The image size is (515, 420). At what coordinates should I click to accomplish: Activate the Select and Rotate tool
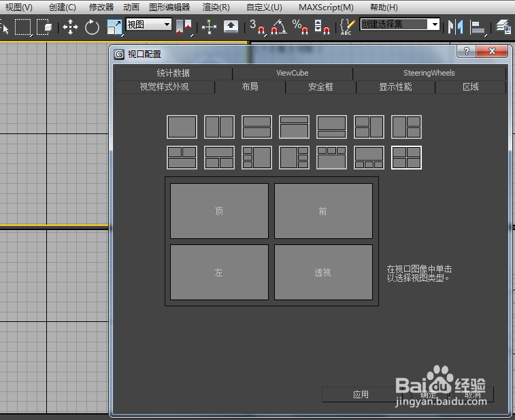tap(92, 27)
